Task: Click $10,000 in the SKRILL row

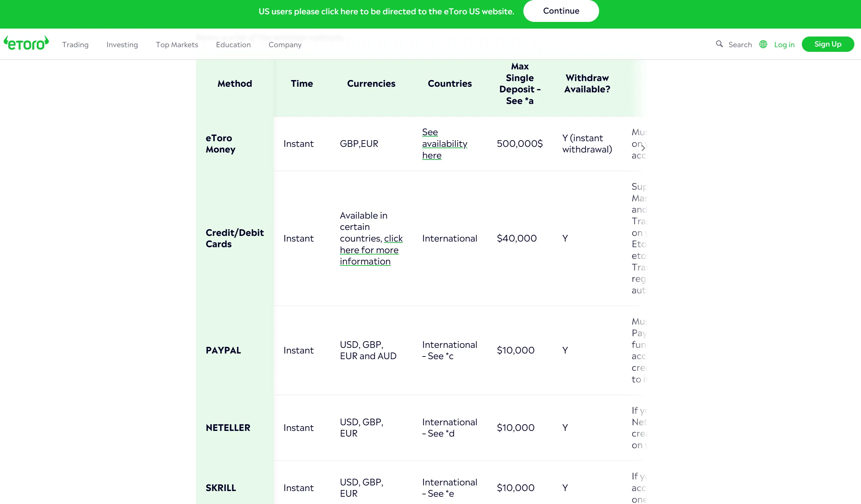Action: pyautogui.click(x=516, y=488)
